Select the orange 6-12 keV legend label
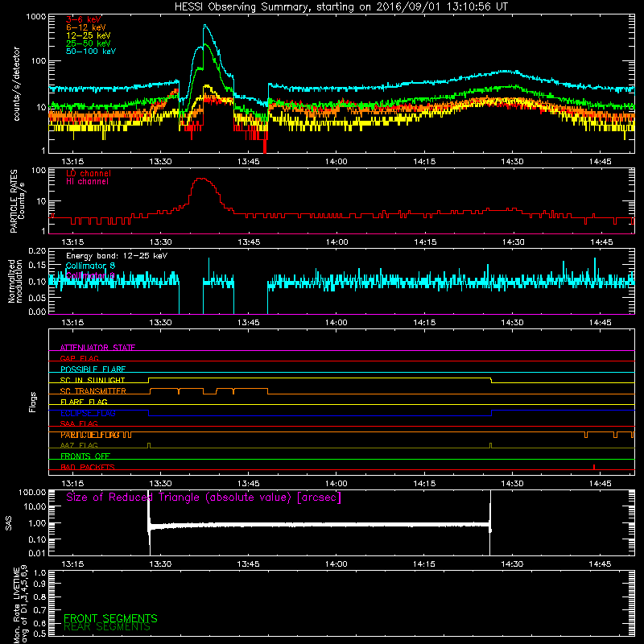644x644 pixels. [x=86, y=27]
